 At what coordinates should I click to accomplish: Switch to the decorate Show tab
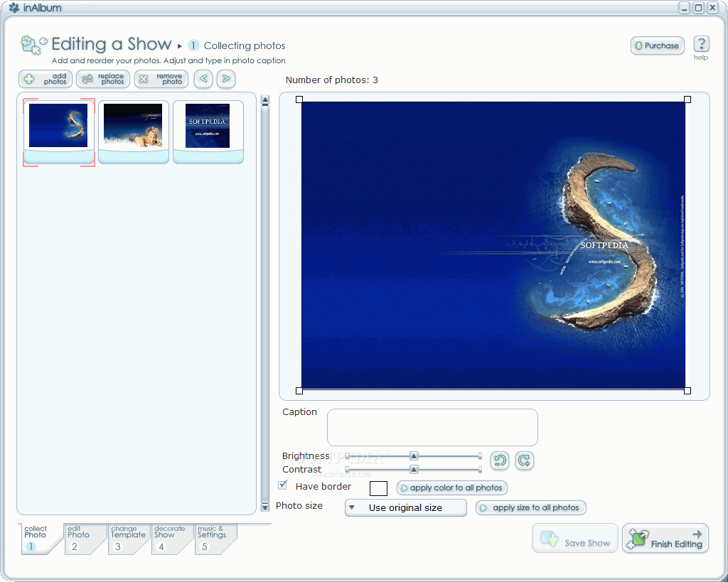(x=172, y=539)
